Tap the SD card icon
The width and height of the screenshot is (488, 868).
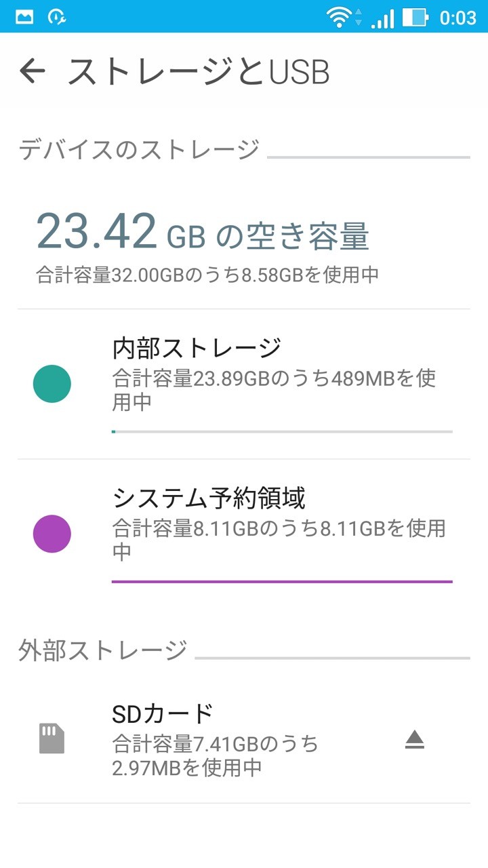tap(52, 738)
